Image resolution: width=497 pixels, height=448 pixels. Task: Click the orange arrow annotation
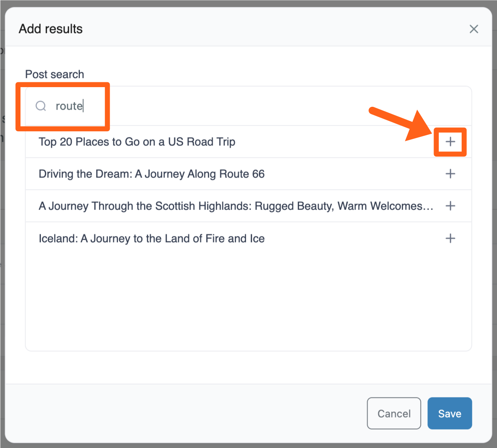(x=397, y=120)
